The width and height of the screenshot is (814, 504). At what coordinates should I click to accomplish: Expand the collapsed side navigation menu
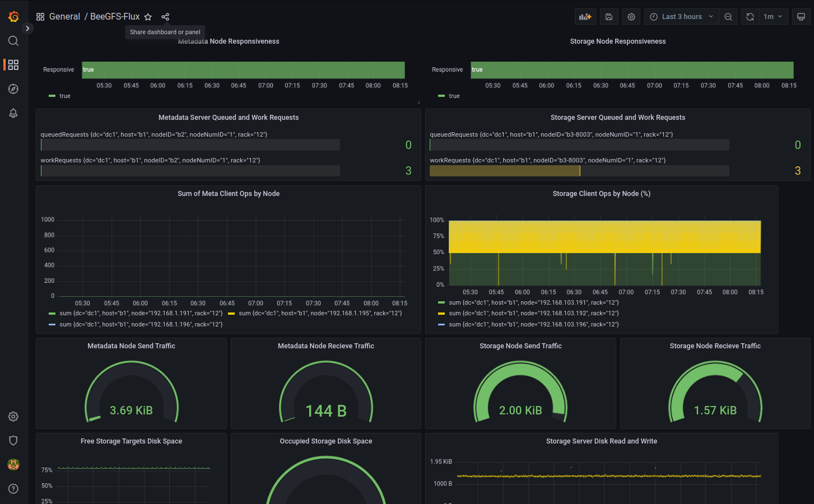[27, 28]
